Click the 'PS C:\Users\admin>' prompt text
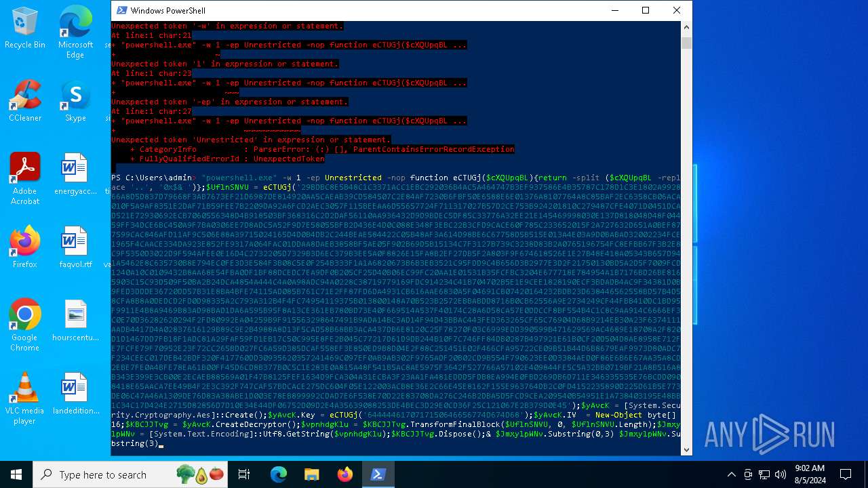This screenshot has height=488, width=868. pos(153,178)
